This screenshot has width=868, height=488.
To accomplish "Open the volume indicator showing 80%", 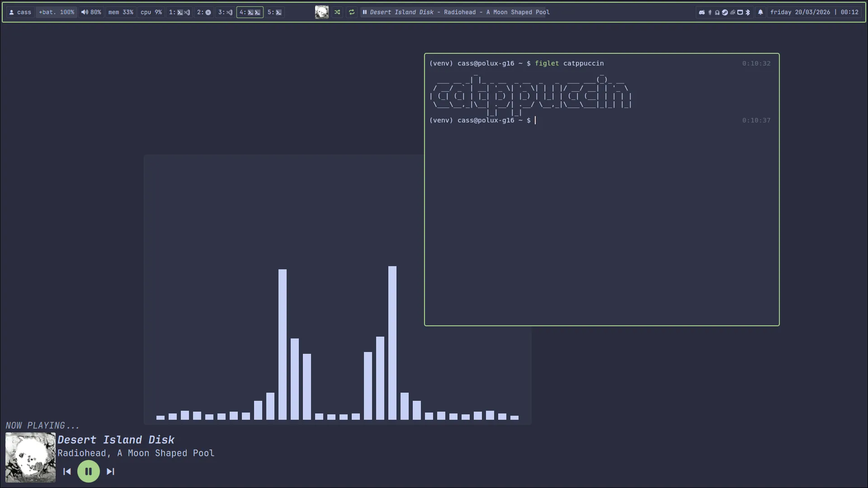I will coord(91,12).
